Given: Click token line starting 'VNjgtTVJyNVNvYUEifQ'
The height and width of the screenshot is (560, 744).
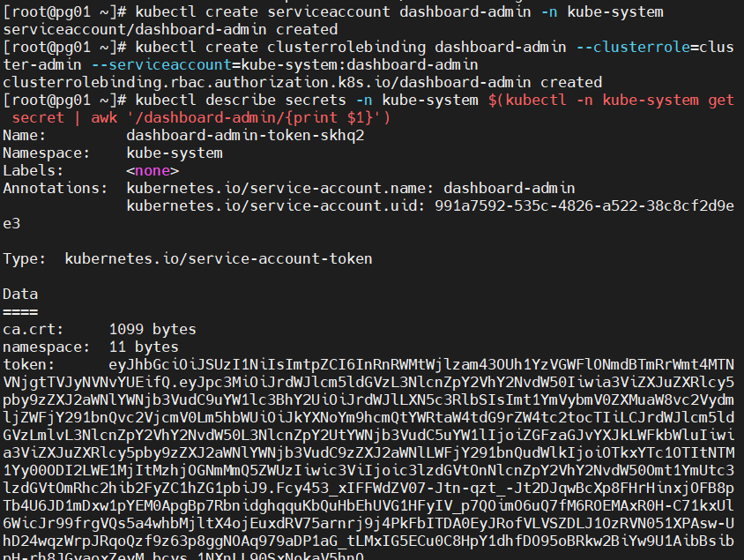Looking at the screenshot, I should pos(368,383).
